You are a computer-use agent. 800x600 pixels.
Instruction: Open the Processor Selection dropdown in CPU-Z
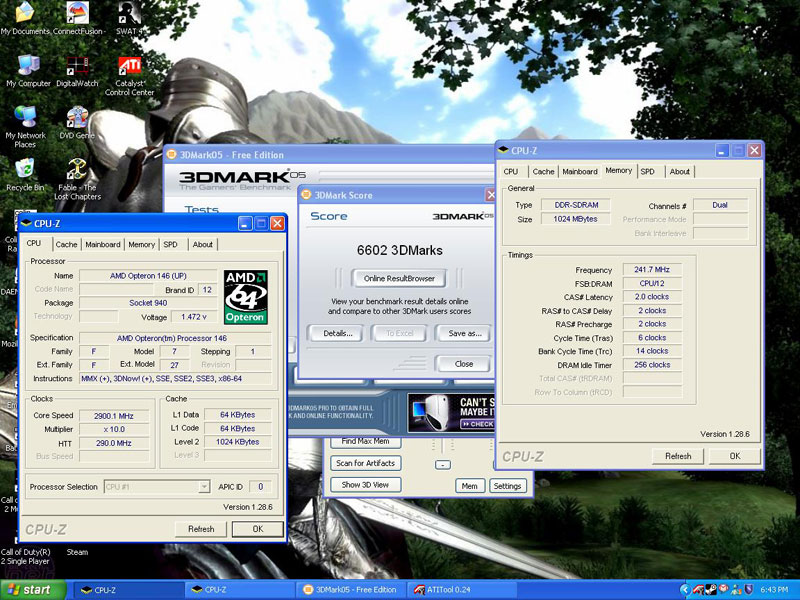(x=157, y=487)
